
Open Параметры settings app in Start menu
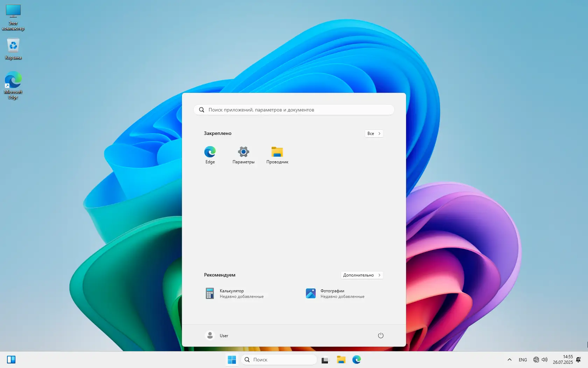244,155
